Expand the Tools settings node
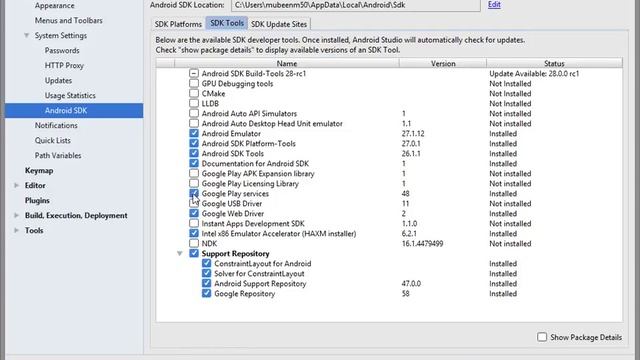 tap(16, 230)
